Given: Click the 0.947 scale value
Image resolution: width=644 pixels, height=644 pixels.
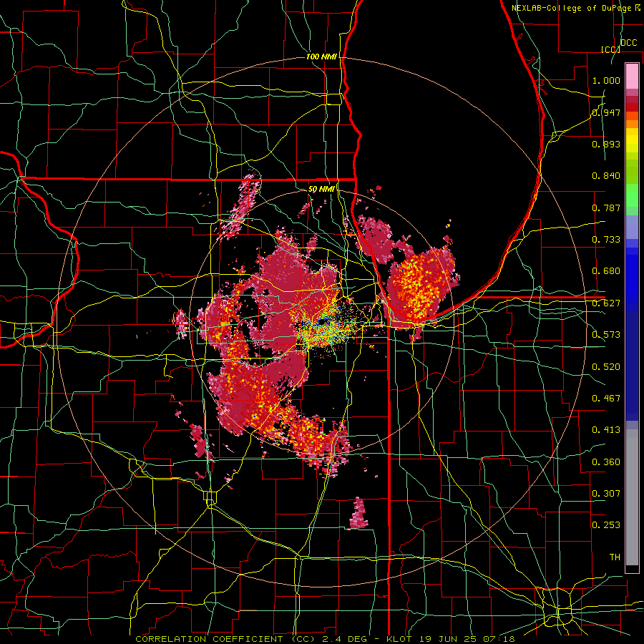Looking at the screenshot, I should pyautogui.click(x=606, y=112).
